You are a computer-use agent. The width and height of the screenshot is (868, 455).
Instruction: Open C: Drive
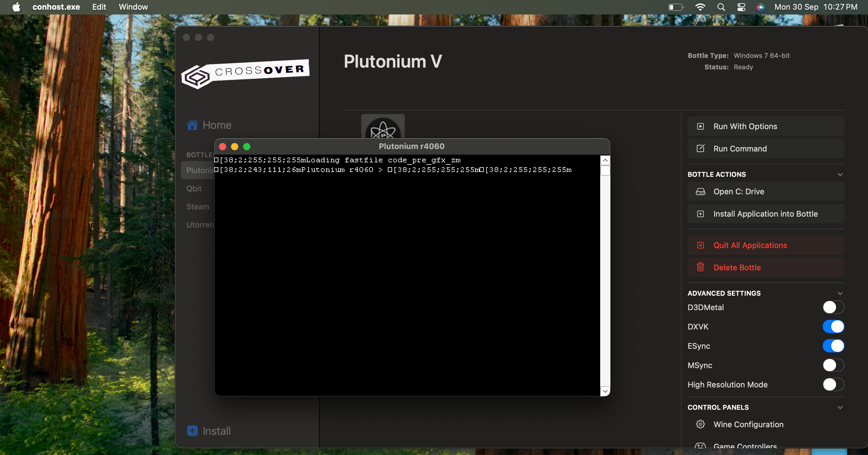tap(766, 191)
